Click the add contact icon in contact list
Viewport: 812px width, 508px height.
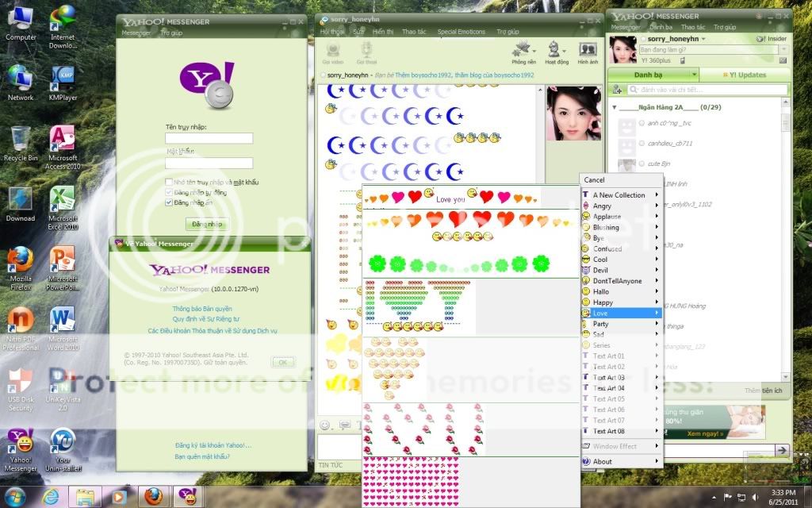coord(617,90)
